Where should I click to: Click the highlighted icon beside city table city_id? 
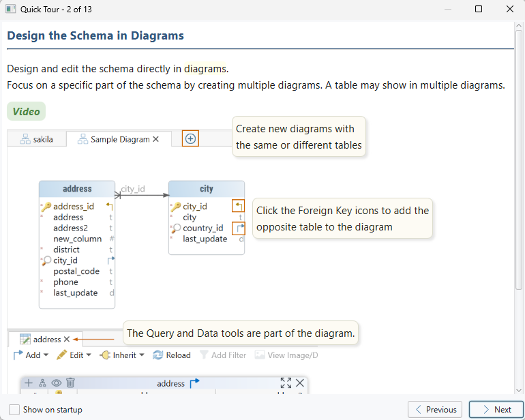click(x=239, y=206)
